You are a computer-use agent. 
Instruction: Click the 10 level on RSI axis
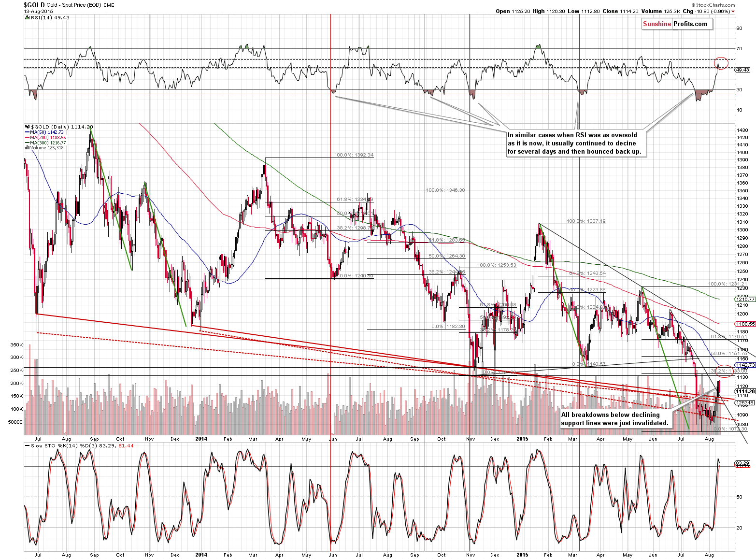click(x=739, y=110)
